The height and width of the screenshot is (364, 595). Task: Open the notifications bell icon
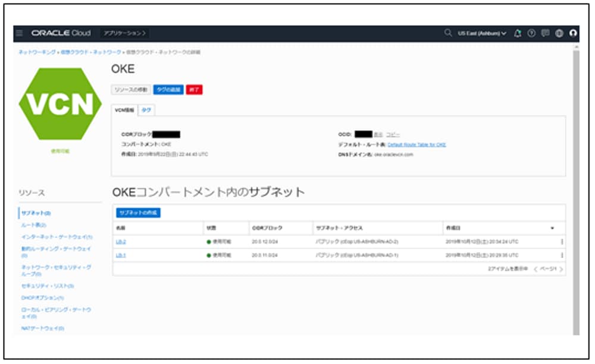tap(518, 33)
